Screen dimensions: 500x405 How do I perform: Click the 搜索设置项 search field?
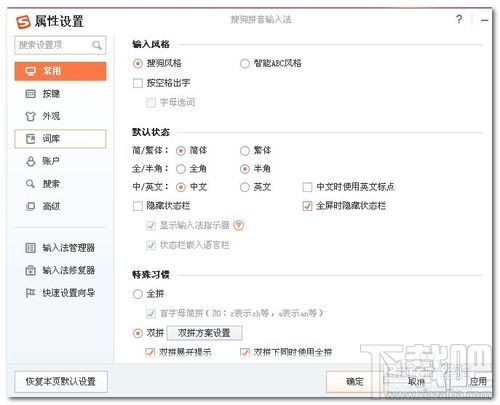click(60, 45)
